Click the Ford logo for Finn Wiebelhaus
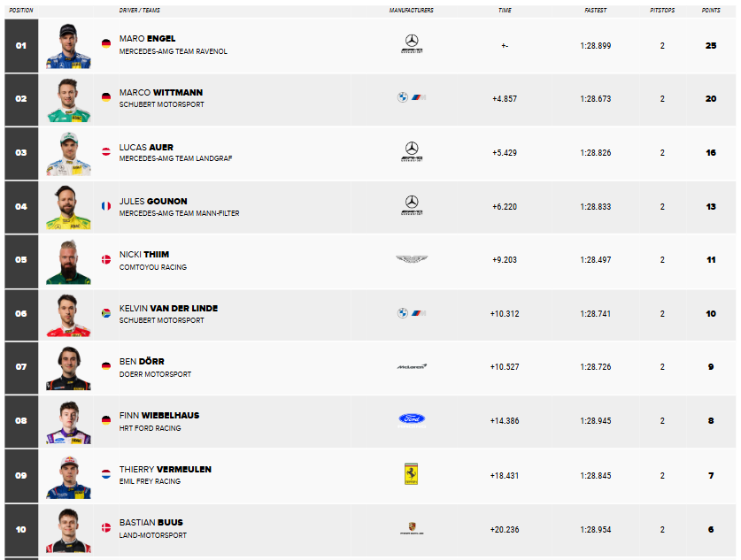This screenshot has height=560, width=741. 412,420
